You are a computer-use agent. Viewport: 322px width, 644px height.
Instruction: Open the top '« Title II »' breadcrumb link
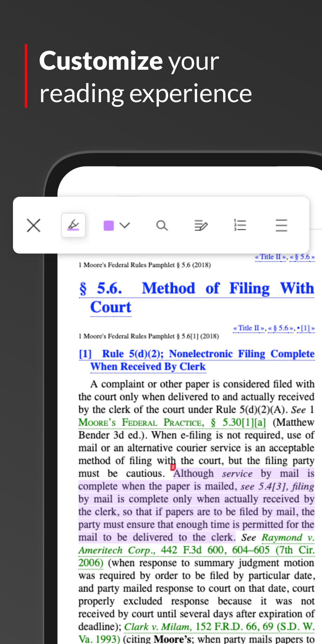tap(271, 257)
